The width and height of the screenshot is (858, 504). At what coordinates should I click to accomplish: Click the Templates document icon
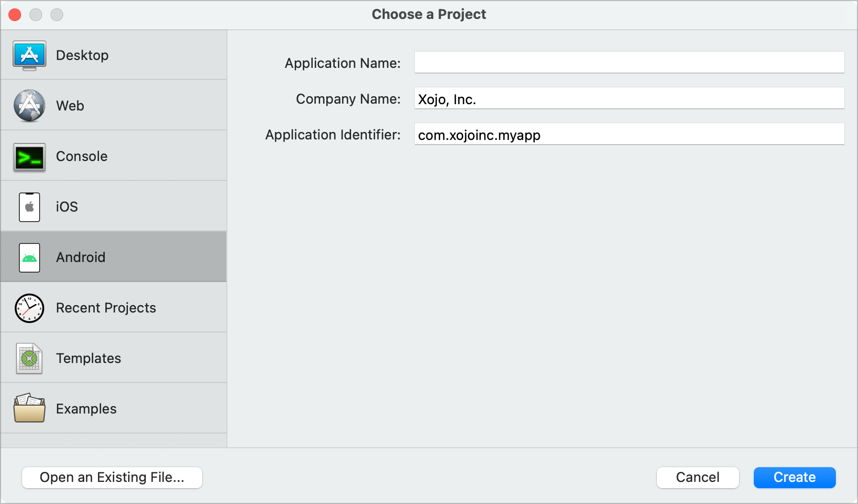click(x=29, y=358)
